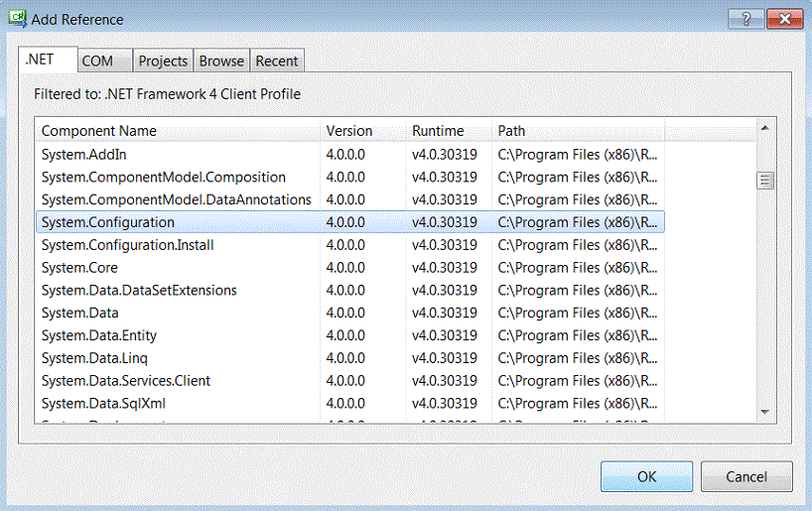The height and width of the screenshot is (511, 812).
Task: Sort by Path column header
Action: (579, 130)
